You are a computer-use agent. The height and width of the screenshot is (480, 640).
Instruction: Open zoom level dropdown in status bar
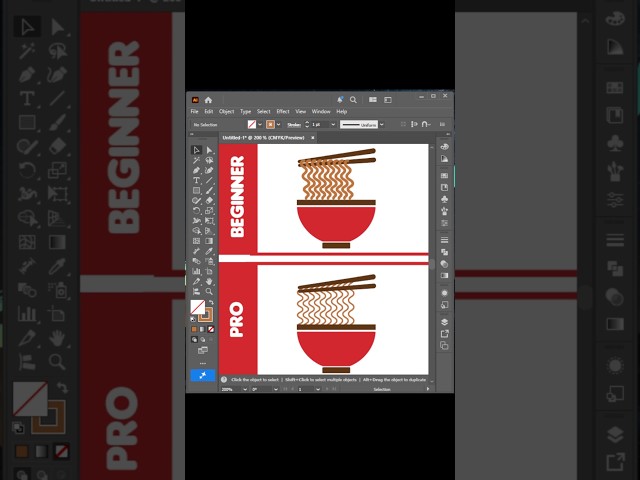(245, 389)
